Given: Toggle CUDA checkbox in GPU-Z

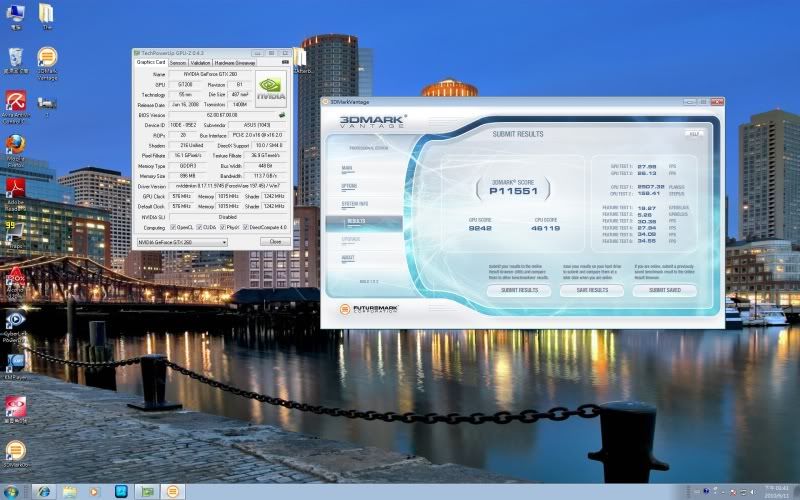Looking at the screenshot, I should pyautogui.click(x=199, y=227).
